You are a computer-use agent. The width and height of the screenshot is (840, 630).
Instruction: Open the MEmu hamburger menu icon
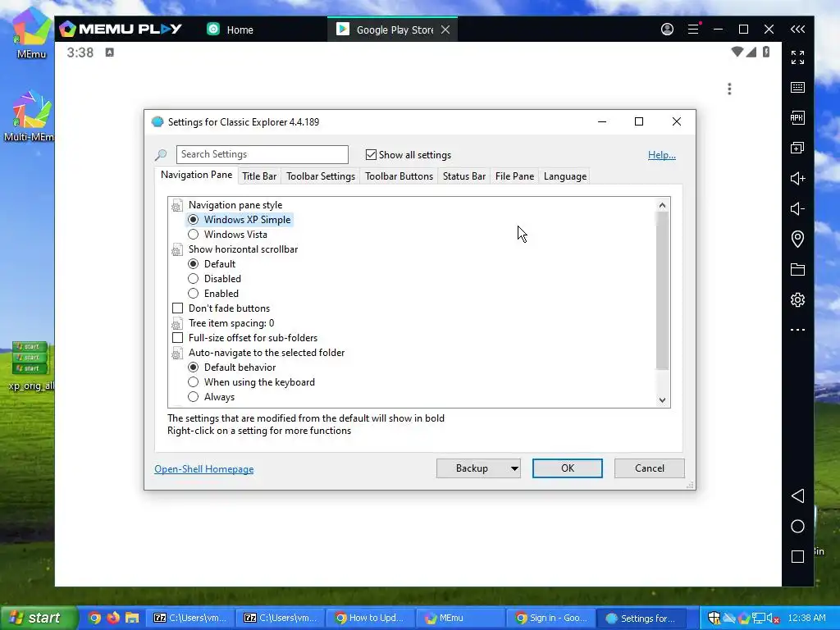point(693,29)
